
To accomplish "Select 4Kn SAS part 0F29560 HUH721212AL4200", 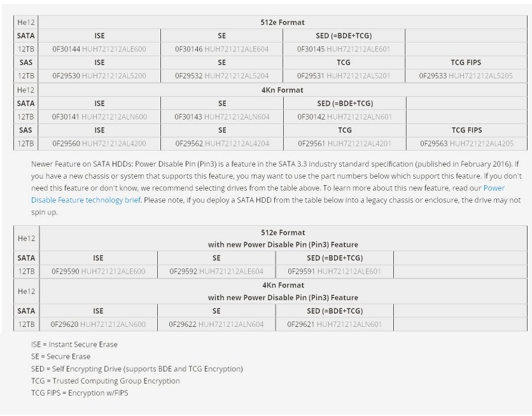I will (99, 144).
